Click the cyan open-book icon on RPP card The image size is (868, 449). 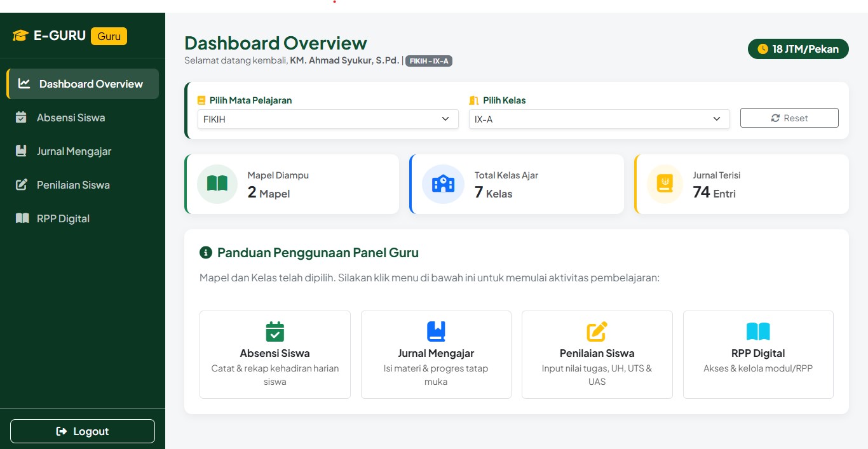758,332
